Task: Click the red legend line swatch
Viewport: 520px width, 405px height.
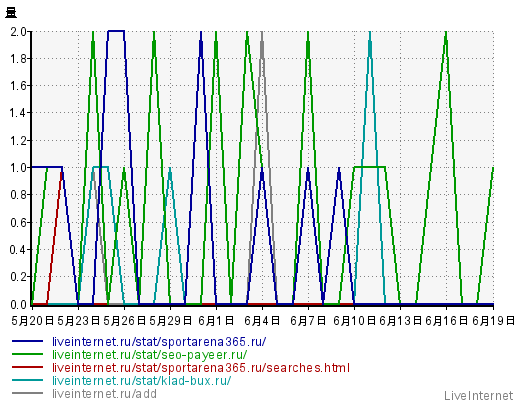Action: pos(27,367)
